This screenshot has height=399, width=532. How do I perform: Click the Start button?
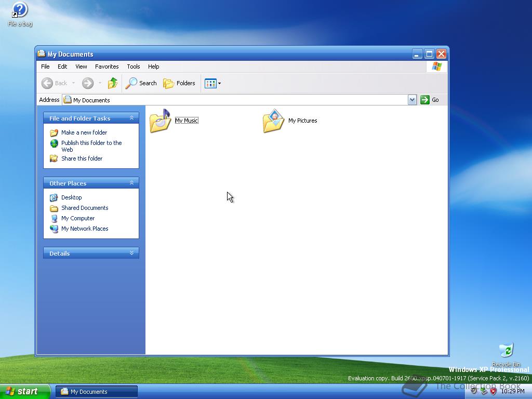coord(25,392)
